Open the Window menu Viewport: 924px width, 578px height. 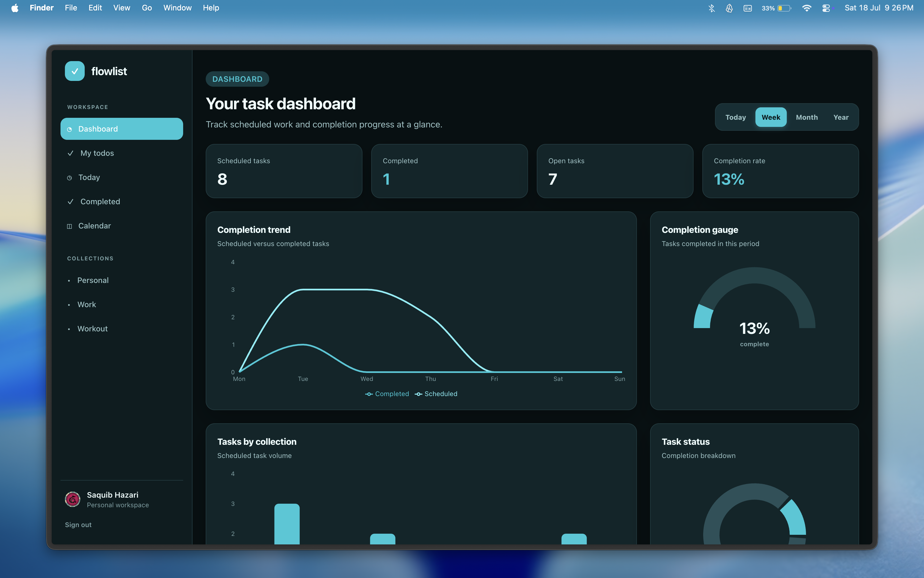[x=177, y=8]
